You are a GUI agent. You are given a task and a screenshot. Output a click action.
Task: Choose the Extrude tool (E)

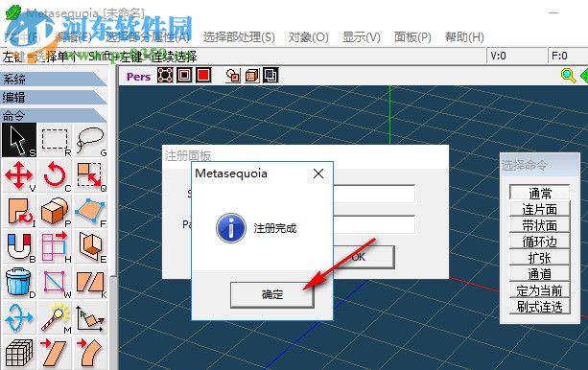(x=90, y=247)
